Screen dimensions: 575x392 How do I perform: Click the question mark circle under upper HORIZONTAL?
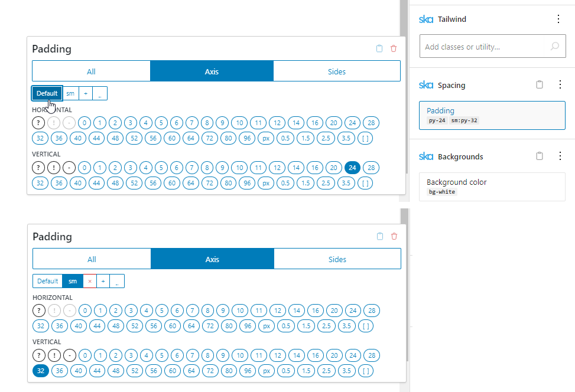[x=38, y=123]
